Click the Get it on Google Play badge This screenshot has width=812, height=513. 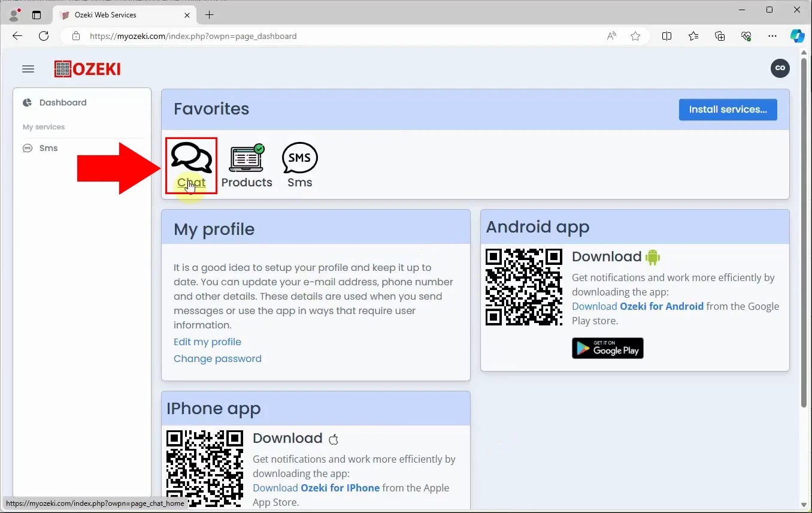608,348
